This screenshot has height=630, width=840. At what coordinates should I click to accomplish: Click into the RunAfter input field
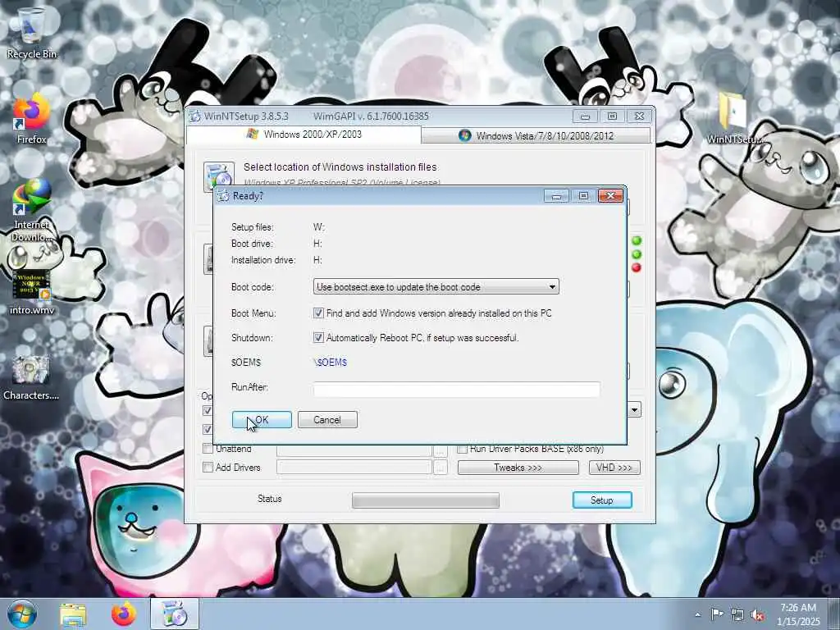point(456,388)
